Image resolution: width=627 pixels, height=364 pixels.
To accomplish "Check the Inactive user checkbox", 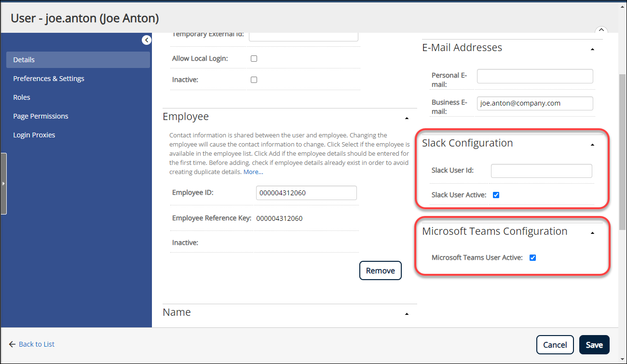I will click(x=254, y=80).
